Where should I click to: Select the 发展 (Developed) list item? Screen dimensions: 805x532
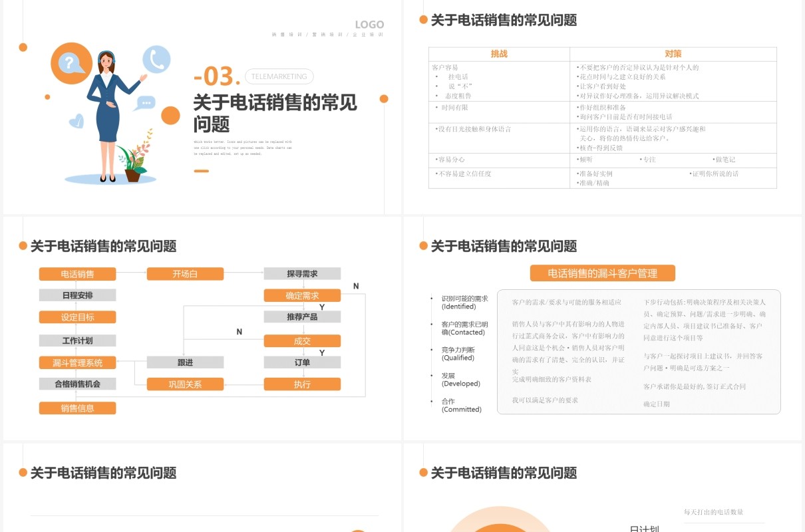pyautogui.click(x=460, y=380)
